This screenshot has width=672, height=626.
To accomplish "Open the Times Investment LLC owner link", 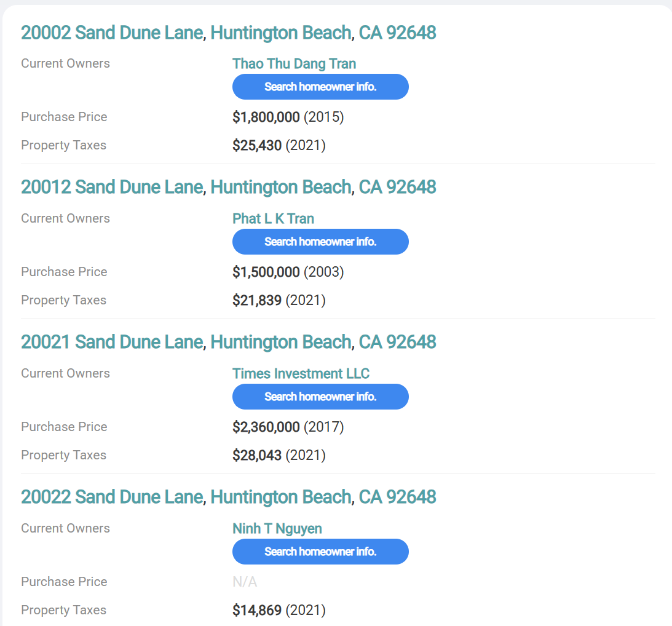I will tap(301, 374).
